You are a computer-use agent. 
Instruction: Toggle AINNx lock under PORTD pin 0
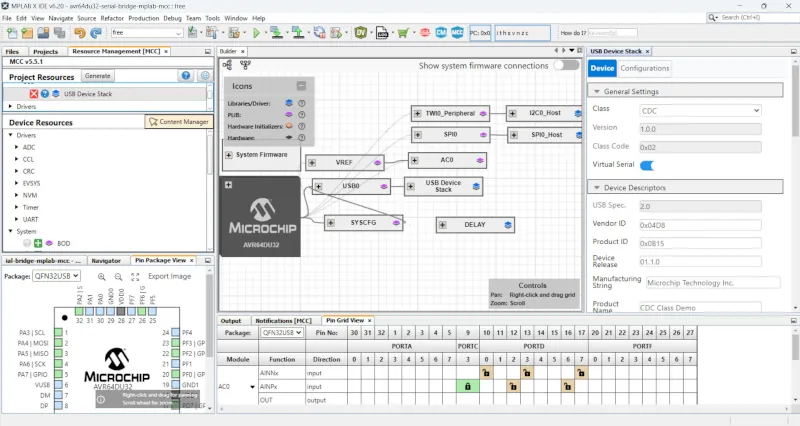pos(486,373)
